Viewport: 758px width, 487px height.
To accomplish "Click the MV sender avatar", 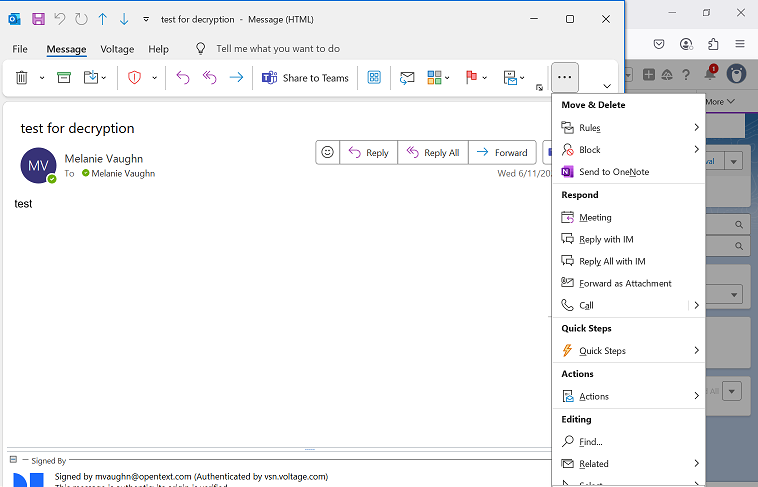I will coord(38,165).
